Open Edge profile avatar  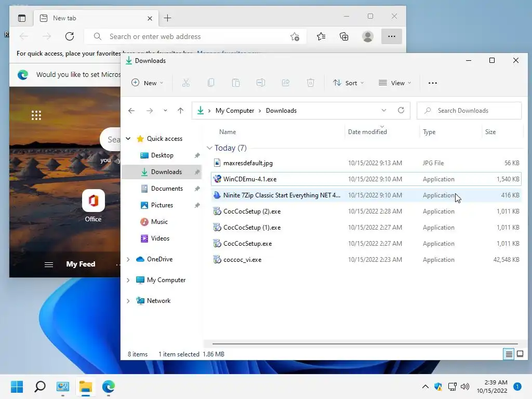[x=368, y=36]
